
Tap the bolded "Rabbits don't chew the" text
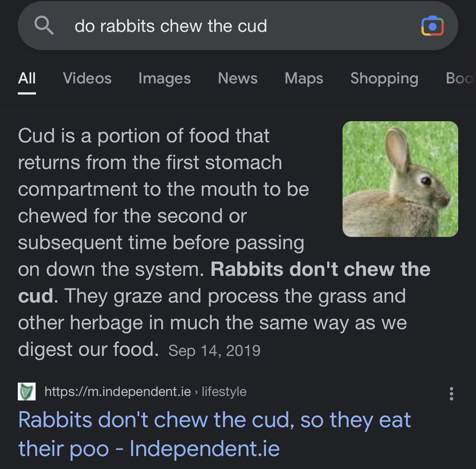pyautogui.click(x=320, y=269)
